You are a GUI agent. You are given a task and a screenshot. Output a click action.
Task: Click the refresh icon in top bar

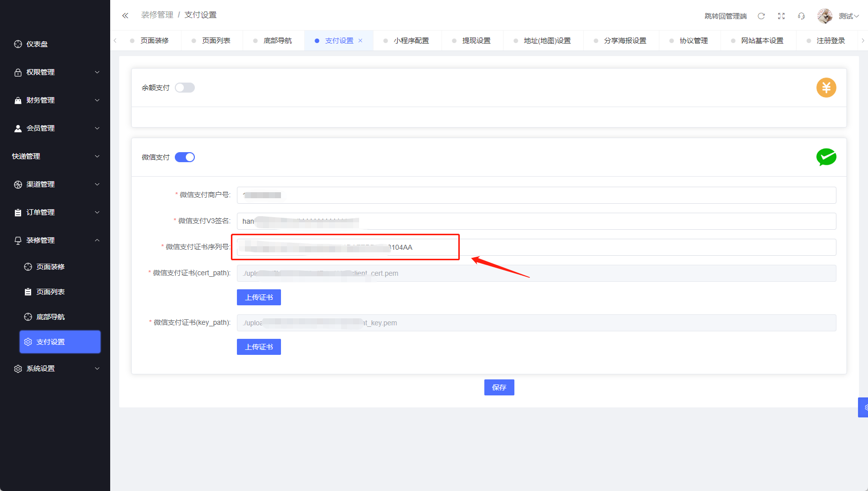point(761,16)
